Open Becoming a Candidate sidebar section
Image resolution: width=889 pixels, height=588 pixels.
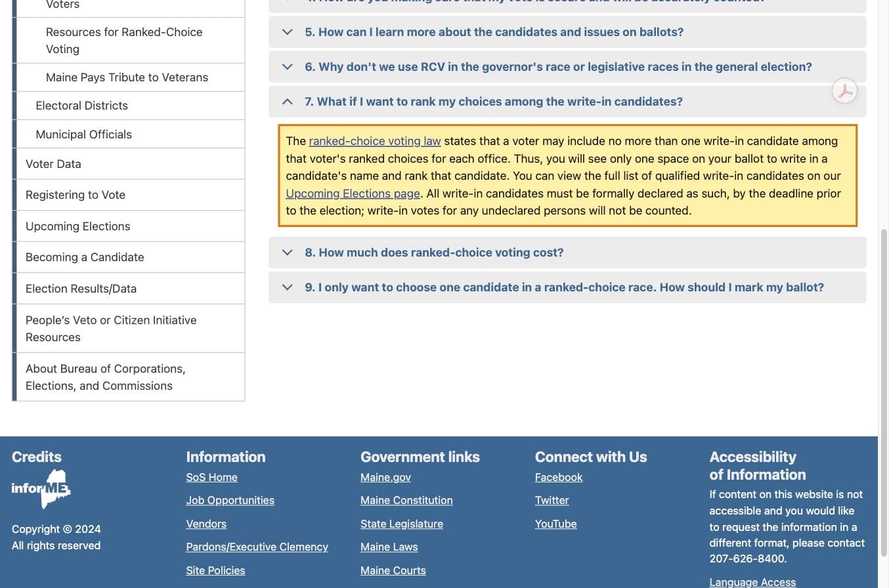pos(131,257)
